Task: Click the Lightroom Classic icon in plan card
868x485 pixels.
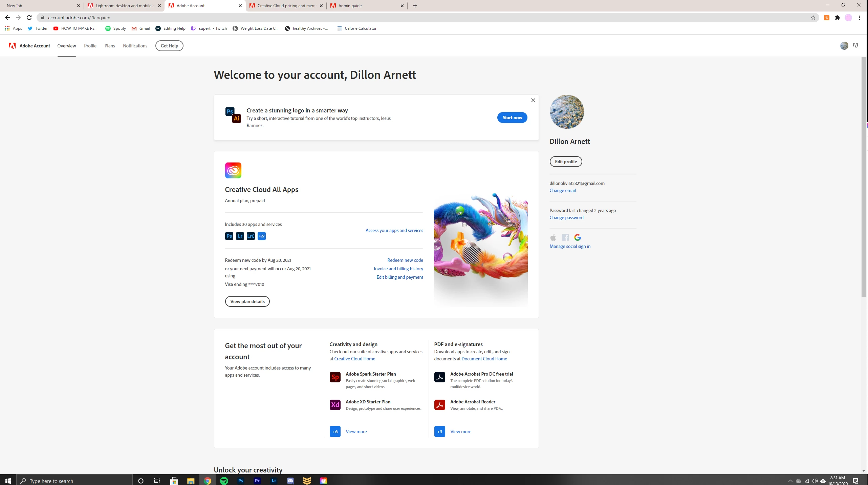Action: [x=251, y=236]
